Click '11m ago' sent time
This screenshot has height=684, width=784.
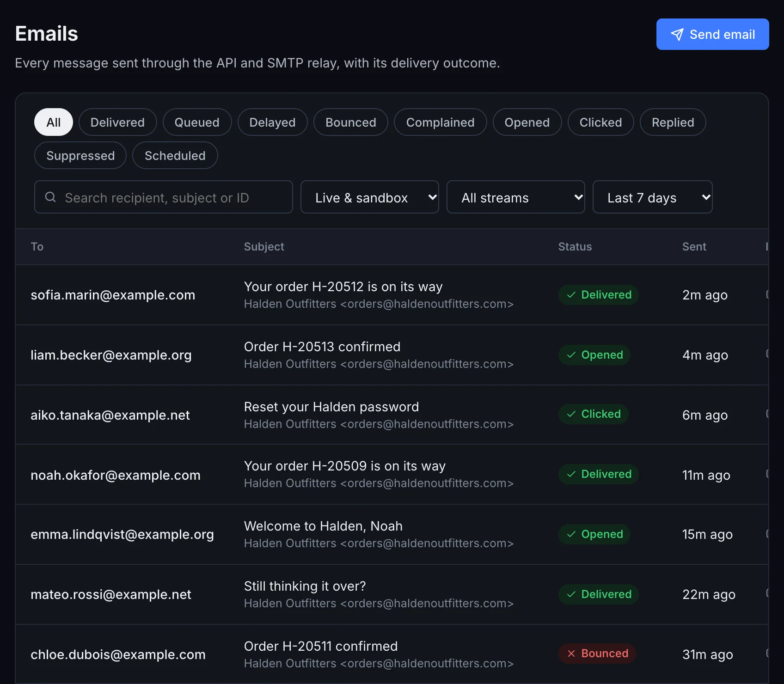tap(706, 475)
